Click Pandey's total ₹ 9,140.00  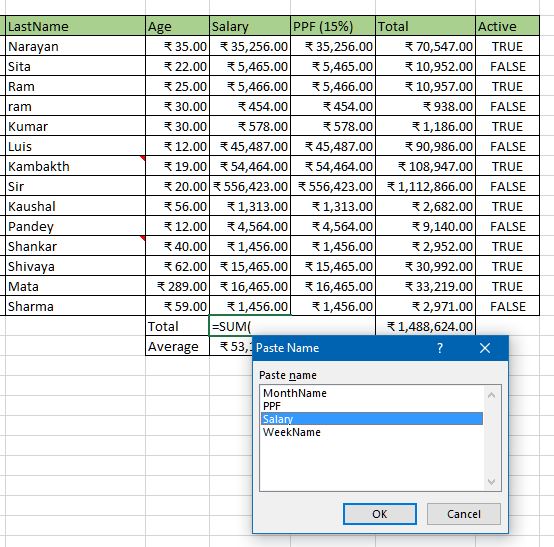[425, 226]
